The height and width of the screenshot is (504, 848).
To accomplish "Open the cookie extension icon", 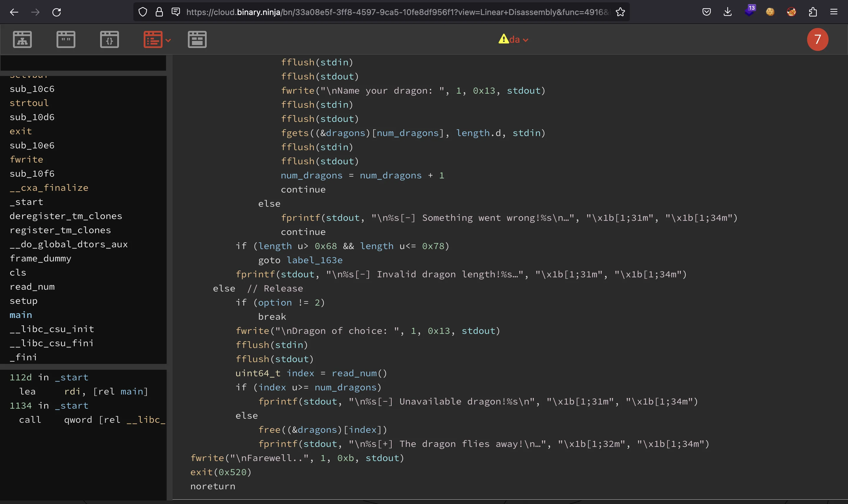I will 770,12.
